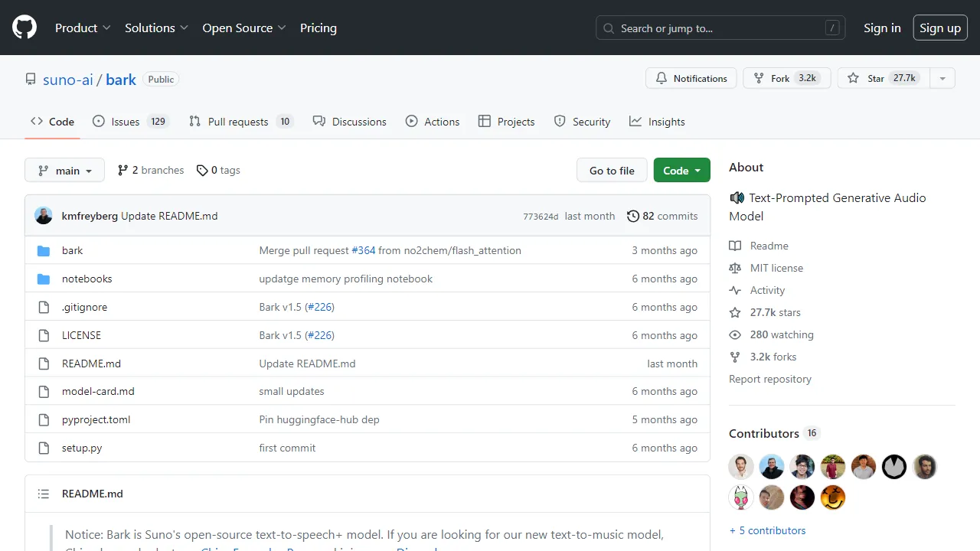This screenshot has width=980, height=551.
Task: Open the Actions tab
Action: [x=433, y=122]
